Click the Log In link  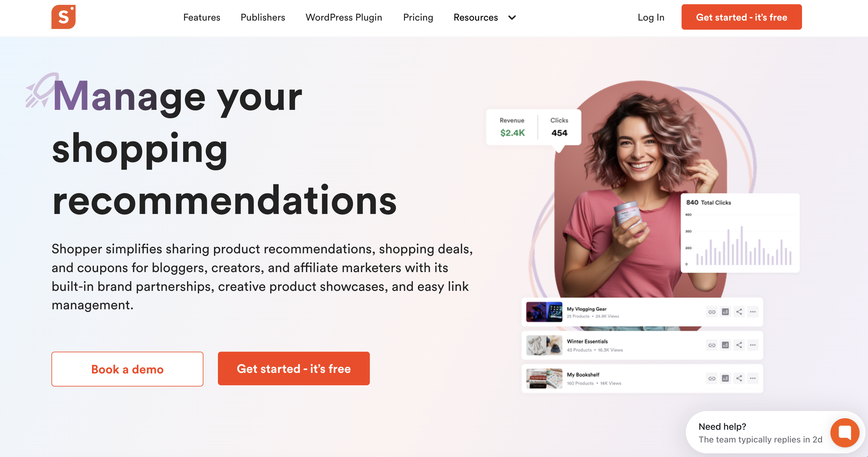651,18
